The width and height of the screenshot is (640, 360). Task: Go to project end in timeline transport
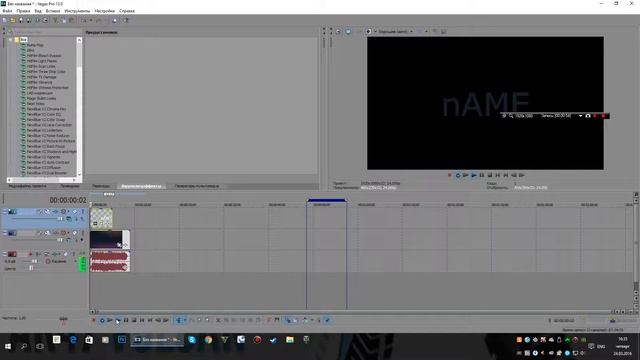pos(150,320)
